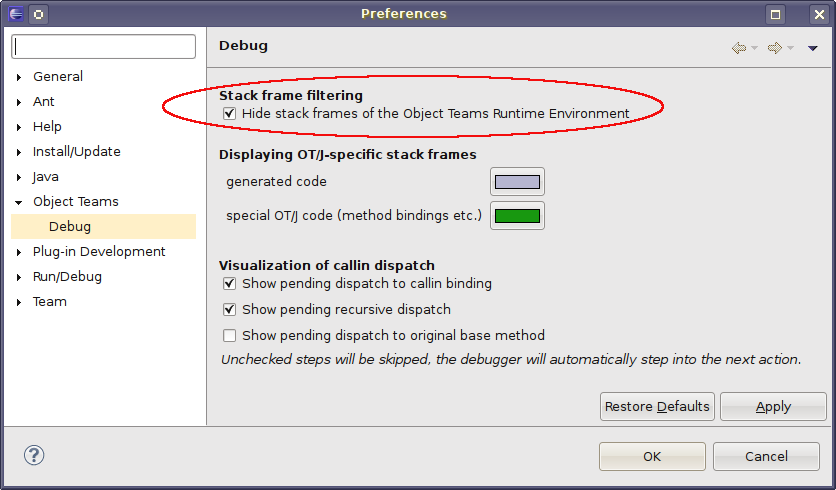
Task: Pick color for generated code frames
Action: click(x=517, y=182)
